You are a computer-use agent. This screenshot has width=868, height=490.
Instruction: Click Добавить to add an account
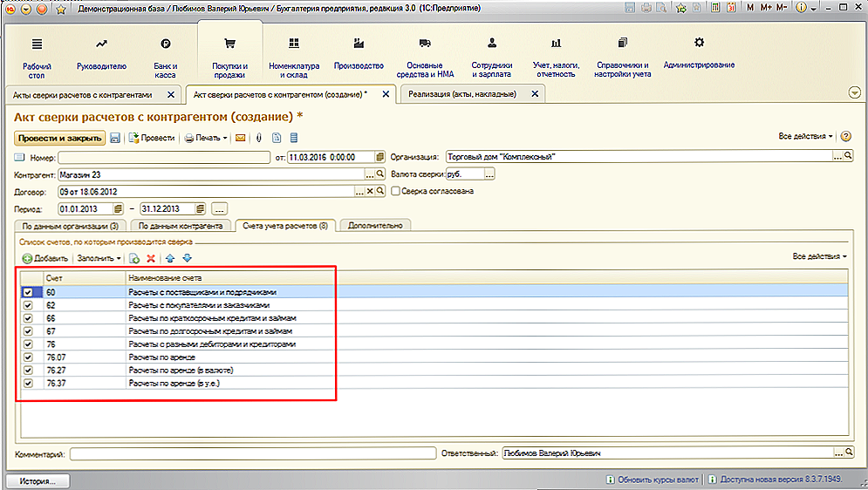[x=45, y=258]
